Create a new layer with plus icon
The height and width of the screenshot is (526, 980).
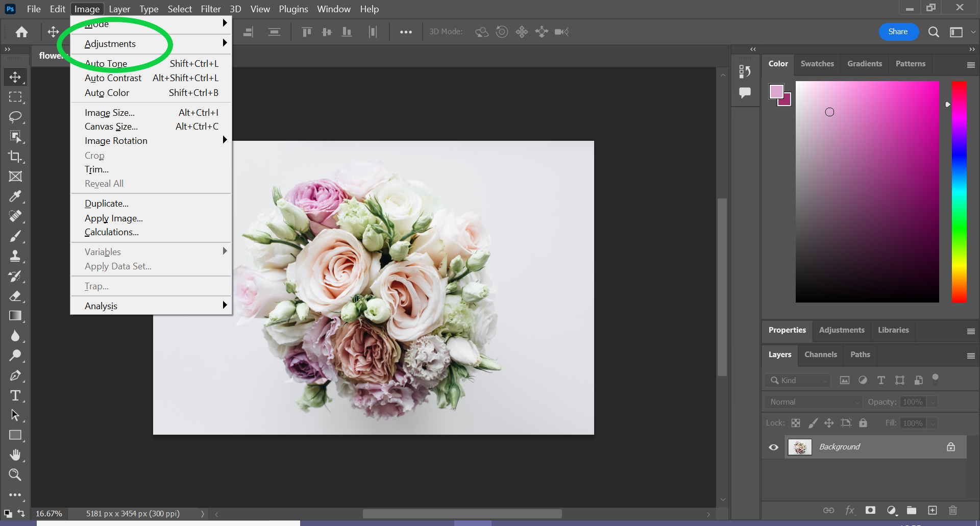coord(933,510)
